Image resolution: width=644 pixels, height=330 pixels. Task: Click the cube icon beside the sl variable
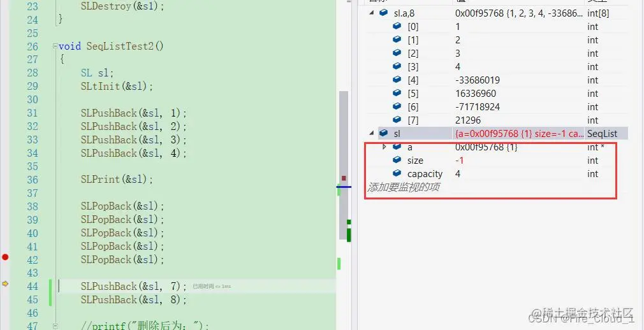click(x=384, y=133)
